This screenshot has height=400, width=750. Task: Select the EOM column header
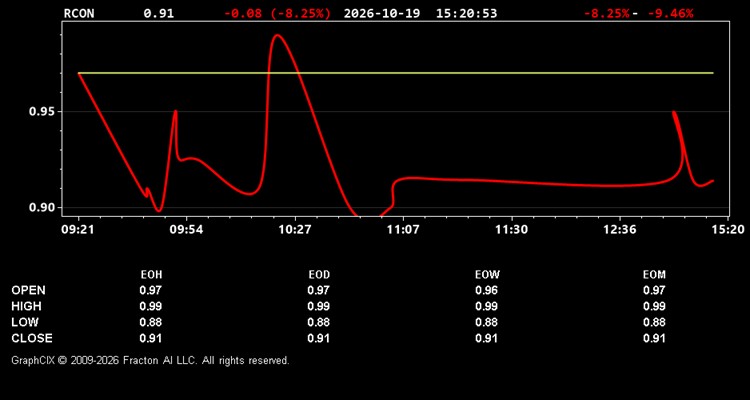click(654, 275)
